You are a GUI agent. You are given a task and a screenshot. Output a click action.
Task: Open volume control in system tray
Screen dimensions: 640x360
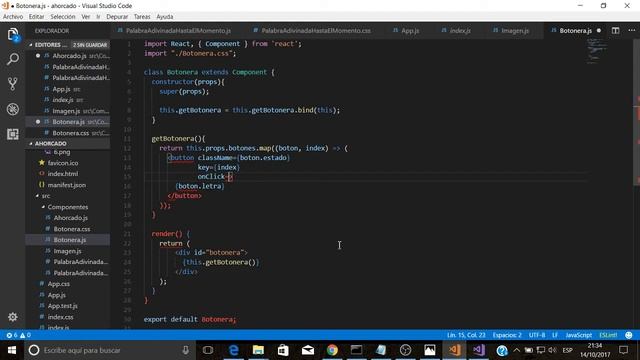(x=552, y=350)
